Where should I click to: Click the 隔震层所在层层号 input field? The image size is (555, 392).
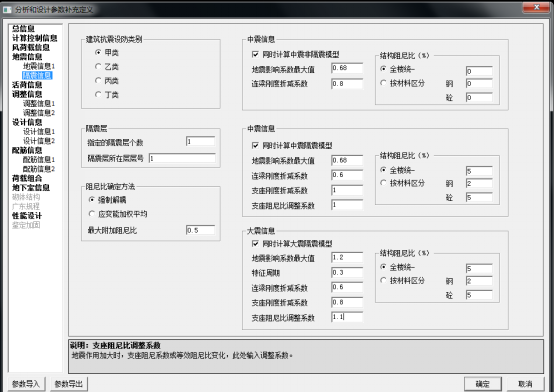click(182, 158)
